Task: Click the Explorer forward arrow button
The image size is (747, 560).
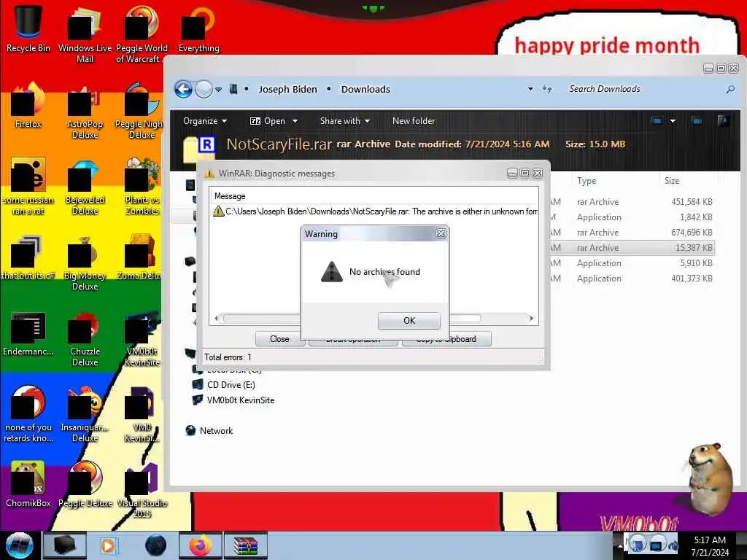Action: [x=204, y=89]
